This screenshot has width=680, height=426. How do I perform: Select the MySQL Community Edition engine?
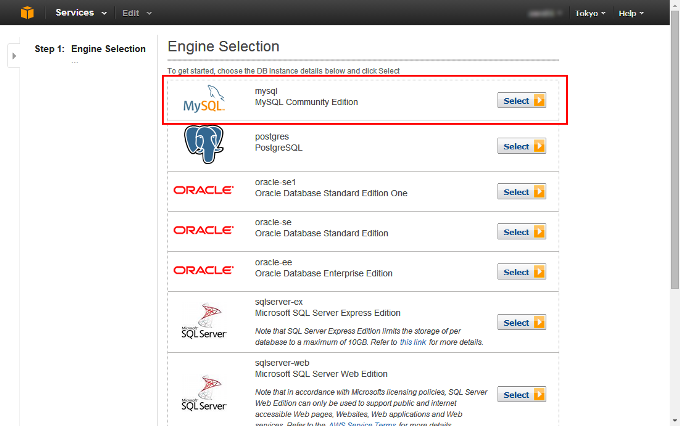click(521, 101)
